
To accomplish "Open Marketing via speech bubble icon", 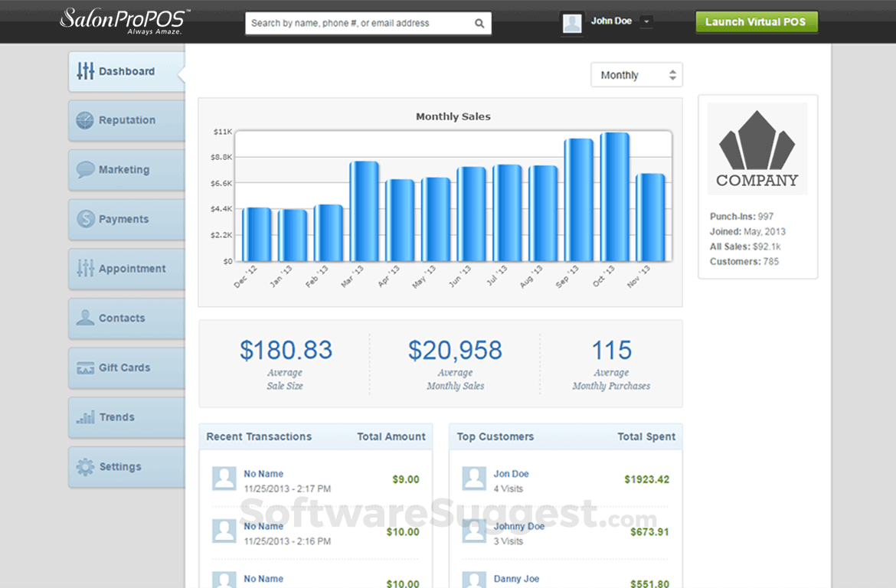I will 84,170.
